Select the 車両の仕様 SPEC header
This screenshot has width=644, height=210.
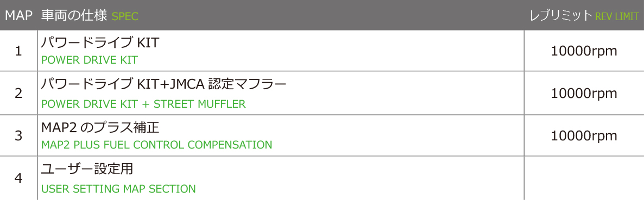point(90,16)
